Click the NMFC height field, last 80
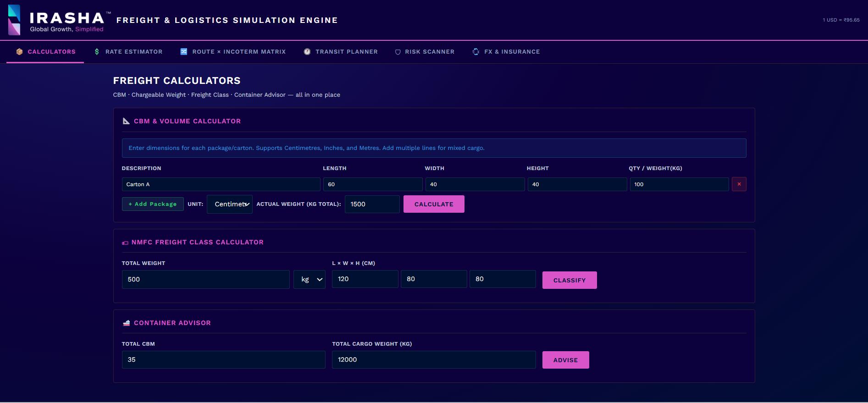This screenshot has width=868, height=403. point(503,279)
